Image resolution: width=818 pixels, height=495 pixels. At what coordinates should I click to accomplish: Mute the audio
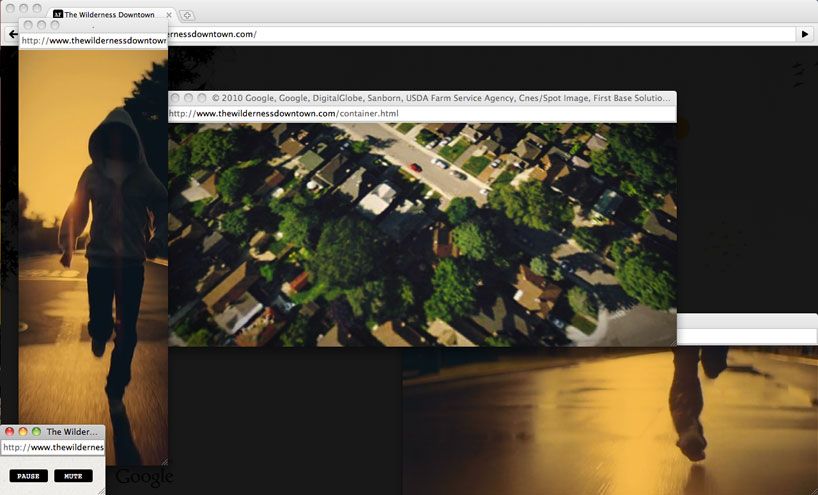point(73,476)
